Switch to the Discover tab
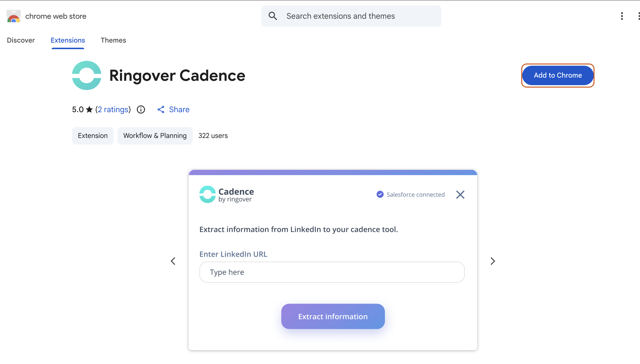This screenshot has width=640, height=364. pos(21,40)
